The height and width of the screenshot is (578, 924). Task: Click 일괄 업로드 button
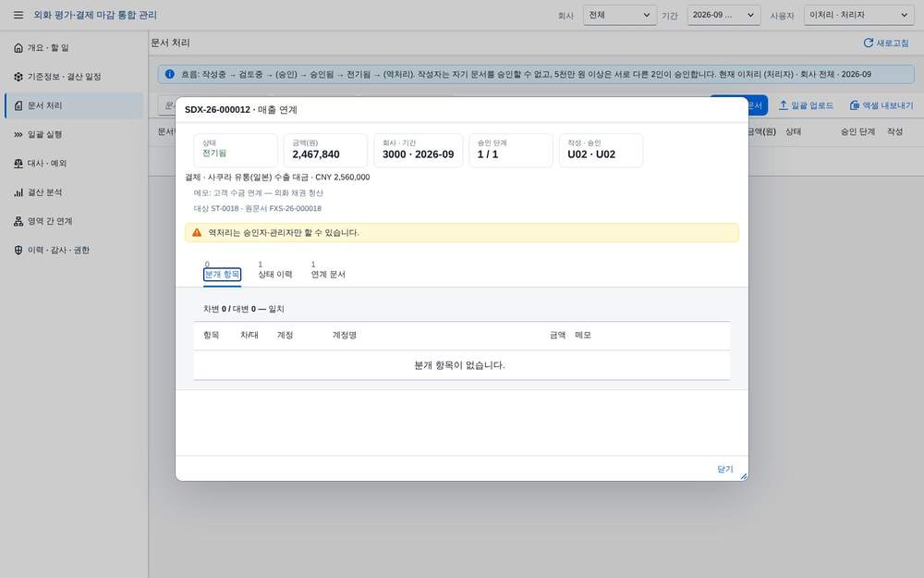pos(806,105)
